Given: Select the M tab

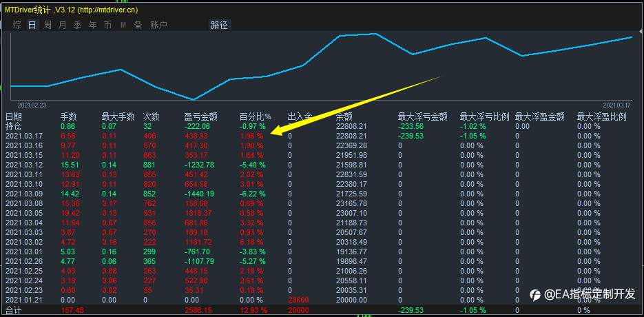Looking at the screenshot, I should point(123,25).
